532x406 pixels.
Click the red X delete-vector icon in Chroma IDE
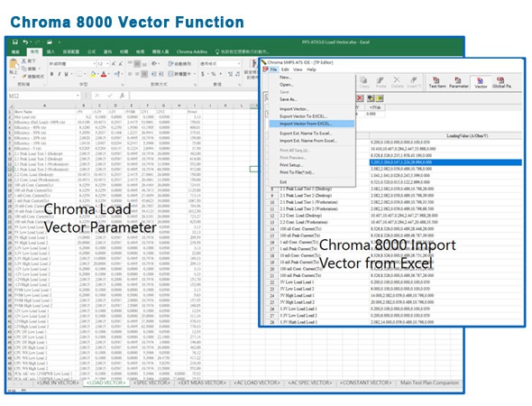[x=360, y=98]
